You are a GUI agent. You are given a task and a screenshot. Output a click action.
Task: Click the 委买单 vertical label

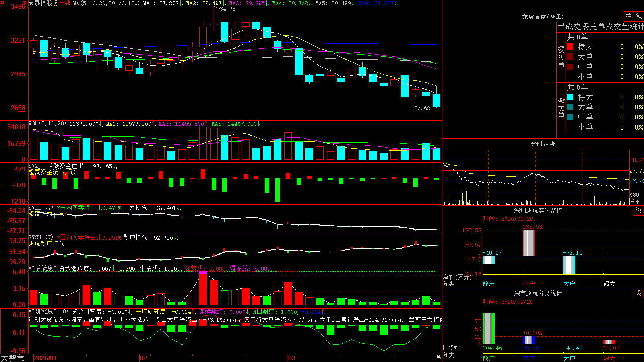point(561,57)
